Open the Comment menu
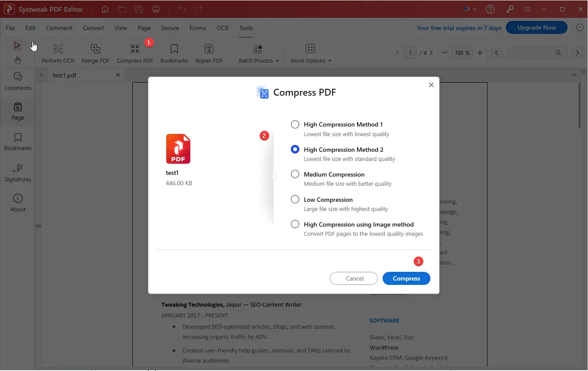The width and height of the screenshot is (588, 371). pos(59,28)
